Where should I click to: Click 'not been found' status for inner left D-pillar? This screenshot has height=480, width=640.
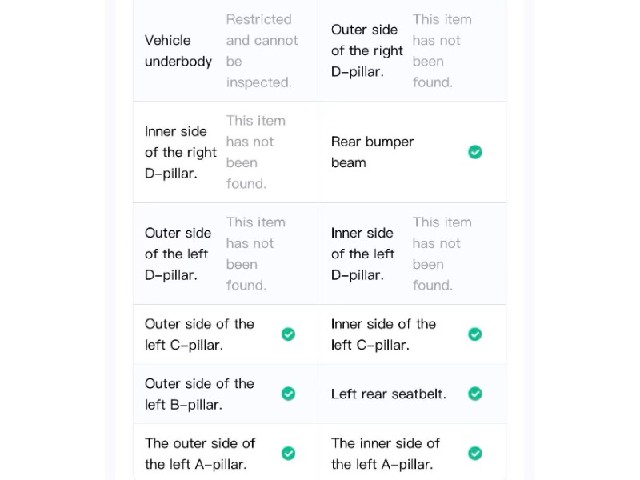(x=442, y=254)
